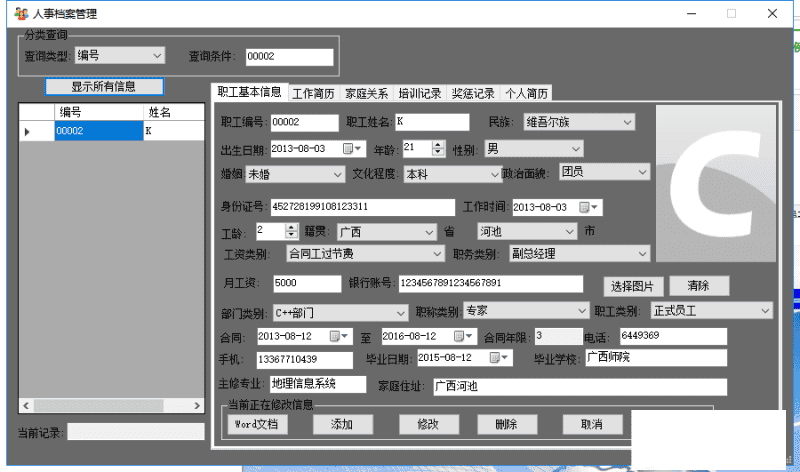Click the 取消 button
Image resolution: width=800 pixels, height=472 pixels.
coord(592,424)
